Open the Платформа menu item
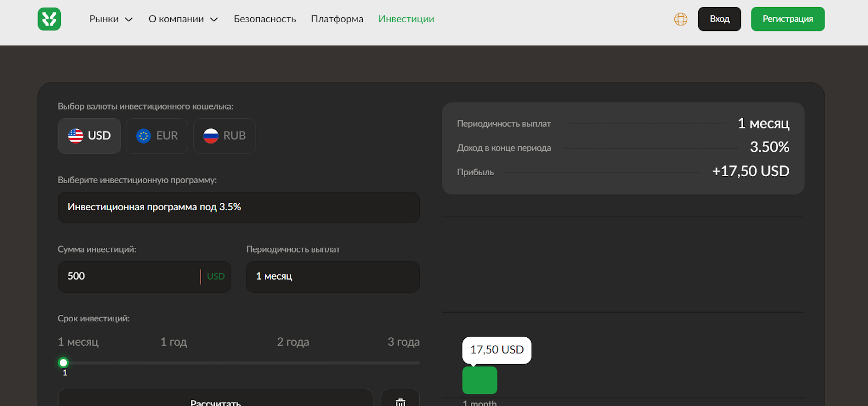Screen dimensions: 868x406 (337, 19)
